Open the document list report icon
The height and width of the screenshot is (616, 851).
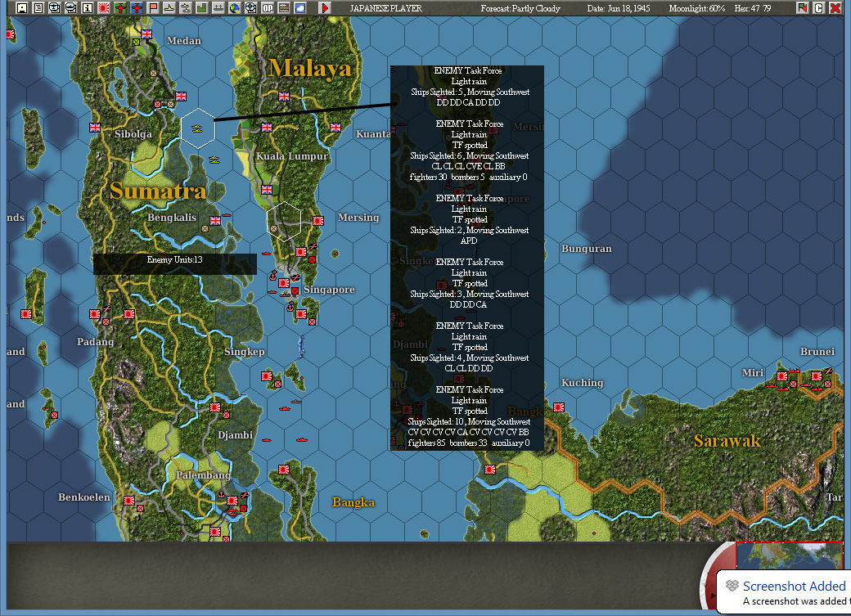38,7
